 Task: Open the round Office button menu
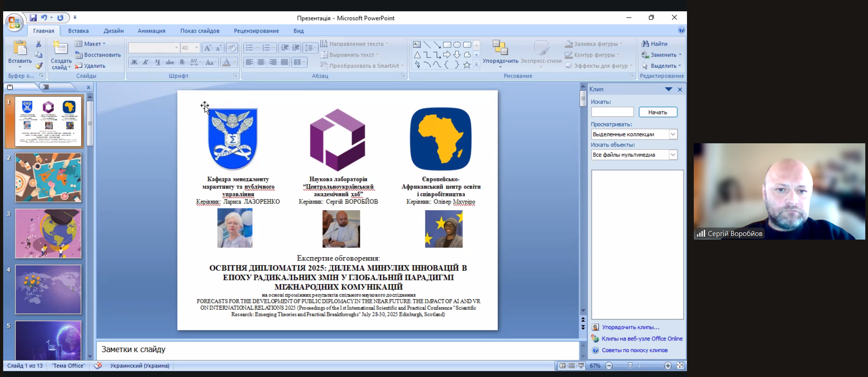coord(14,22)
